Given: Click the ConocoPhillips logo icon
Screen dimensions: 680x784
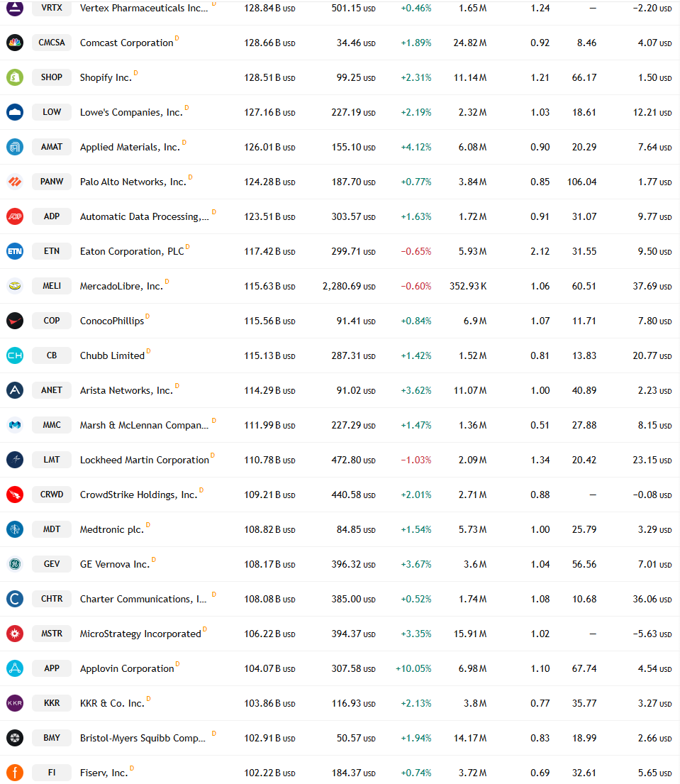Looking at the screenshot, I should click(x=15, y=321).
